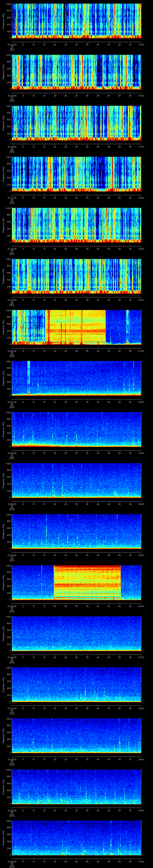This screenshot has width=153, height=868.
Task: Click the Frequency (Hz) axis label of the 22:14:00 panel
Action: [x=4, y=21]
